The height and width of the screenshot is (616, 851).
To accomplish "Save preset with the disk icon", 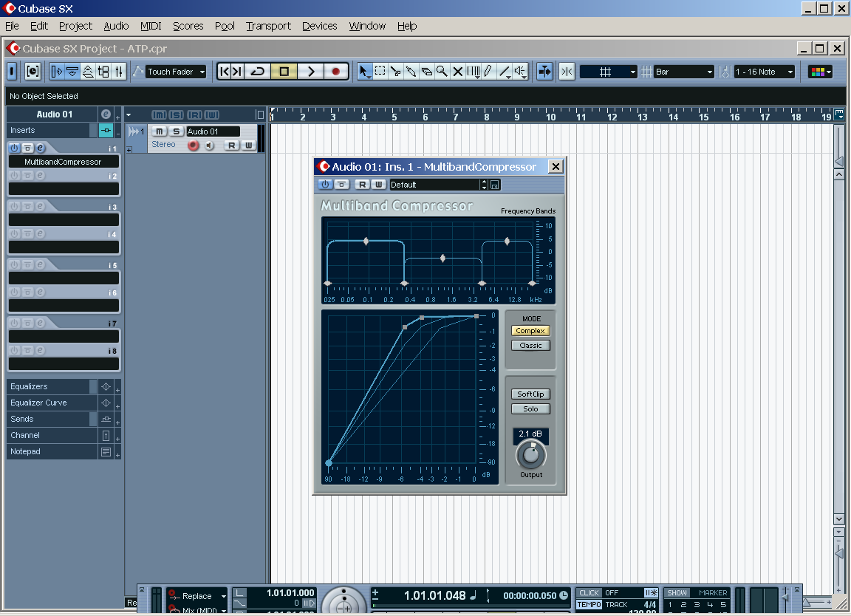I will pyautogui.click(x=494, y=185).
